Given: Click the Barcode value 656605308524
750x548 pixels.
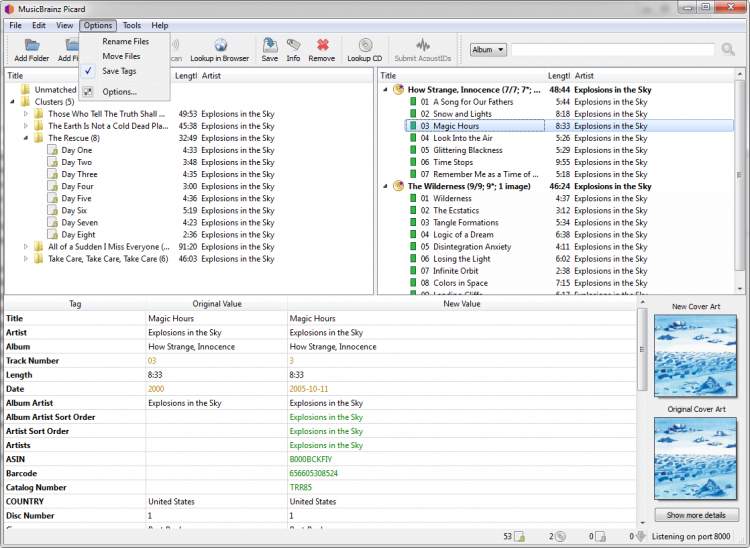Looking at the screenshot, I should point(313,473).
